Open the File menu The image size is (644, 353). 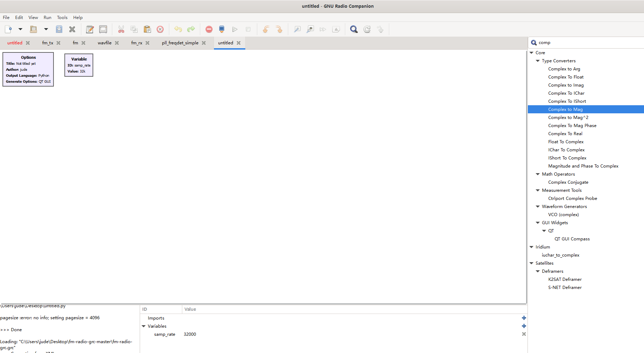6,17
